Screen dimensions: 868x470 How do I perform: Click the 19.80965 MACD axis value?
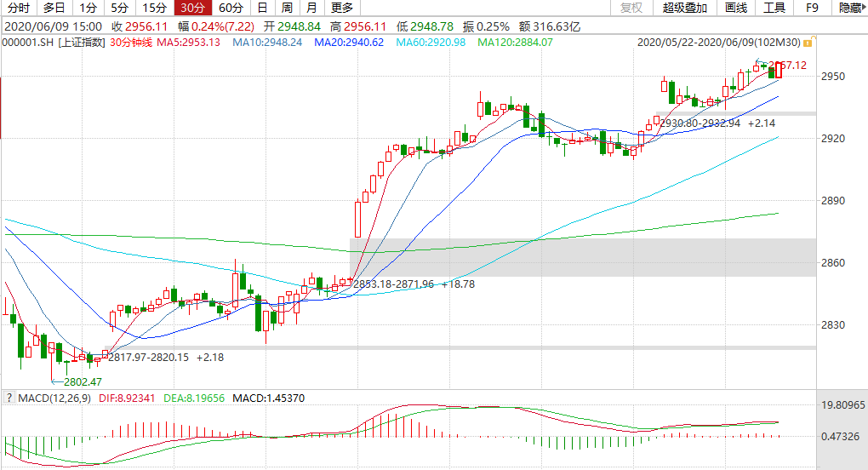(842, 404)
